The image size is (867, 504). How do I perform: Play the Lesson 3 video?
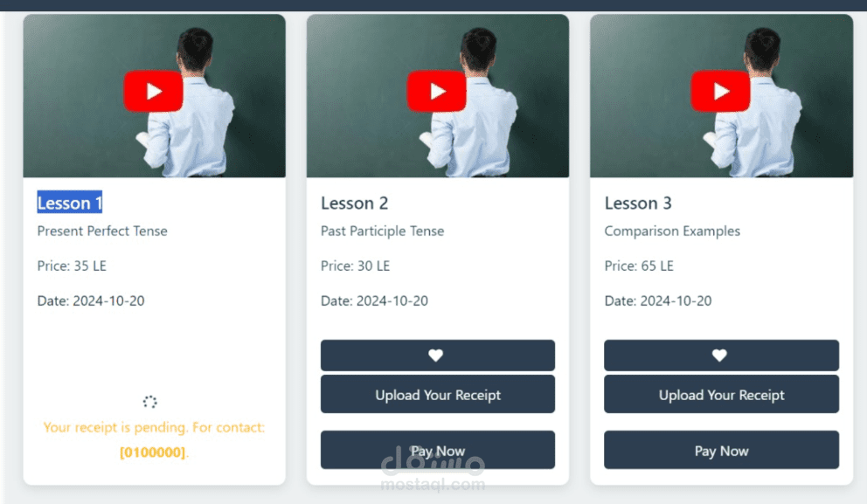click(720, 91)
